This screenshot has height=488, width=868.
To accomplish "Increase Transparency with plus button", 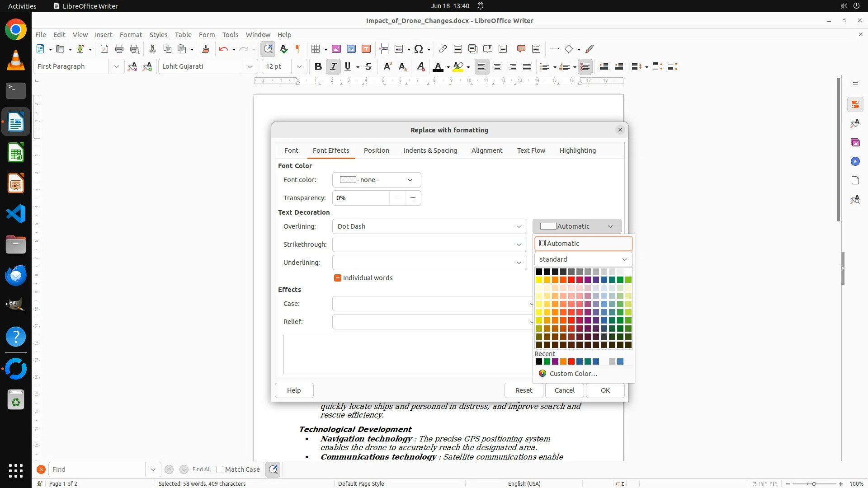I will (413, 198).
